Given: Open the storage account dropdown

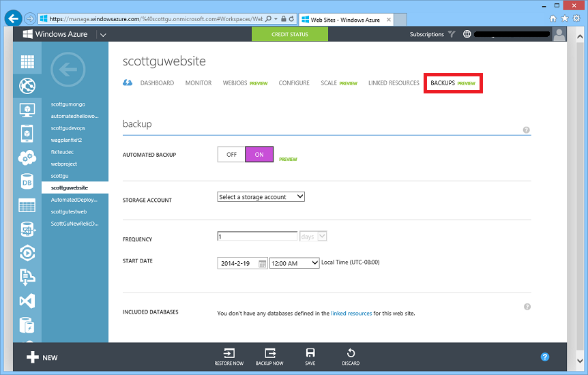Looking at the screenshot, I should (x=261, y=197).
